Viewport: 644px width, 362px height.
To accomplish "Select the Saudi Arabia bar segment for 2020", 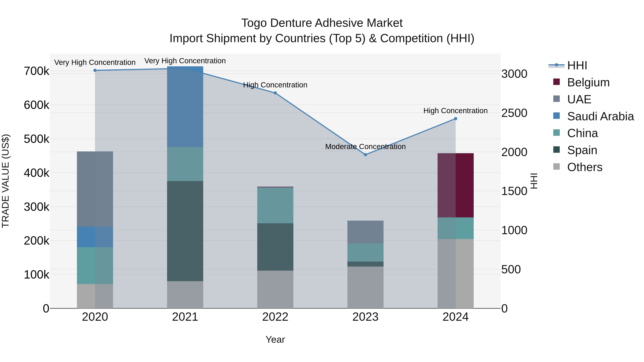I will [x=95, y=237].
